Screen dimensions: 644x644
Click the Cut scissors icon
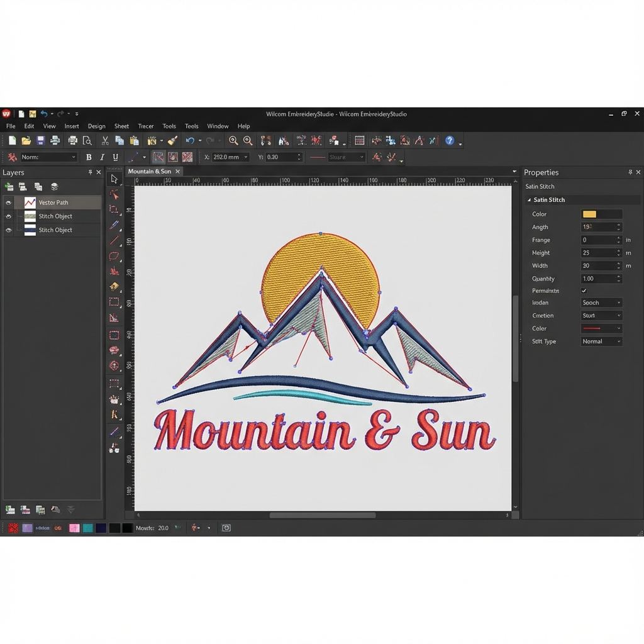[x=105, y=141]
